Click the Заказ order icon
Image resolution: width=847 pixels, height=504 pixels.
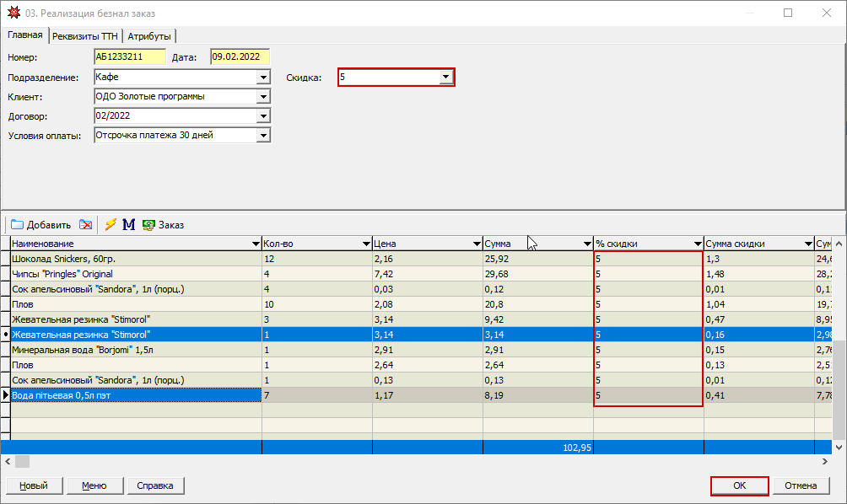pyautogui.click(x=149, y=225)
